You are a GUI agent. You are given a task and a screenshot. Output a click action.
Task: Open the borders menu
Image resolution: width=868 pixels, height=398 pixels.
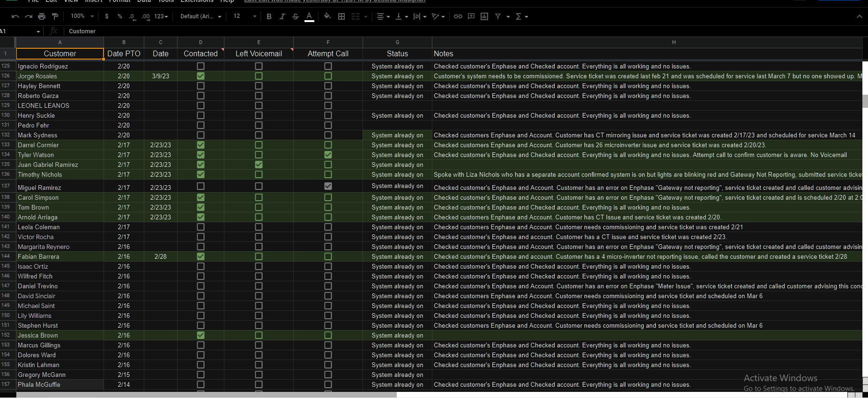pyautogui.click(x=341, y=16)
